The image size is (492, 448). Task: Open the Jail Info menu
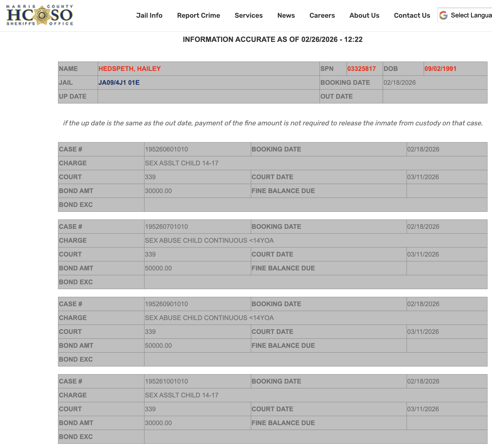[149, 15]
